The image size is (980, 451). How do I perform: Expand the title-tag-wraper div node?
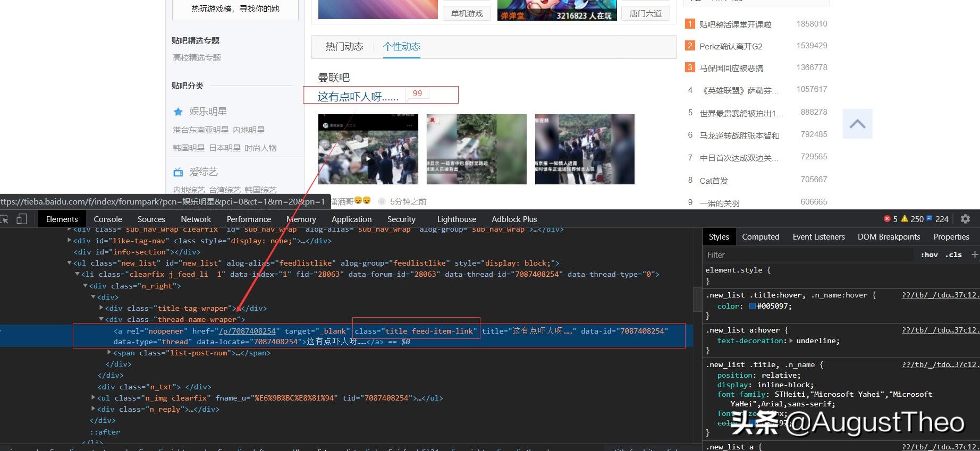tap(101, 308)
